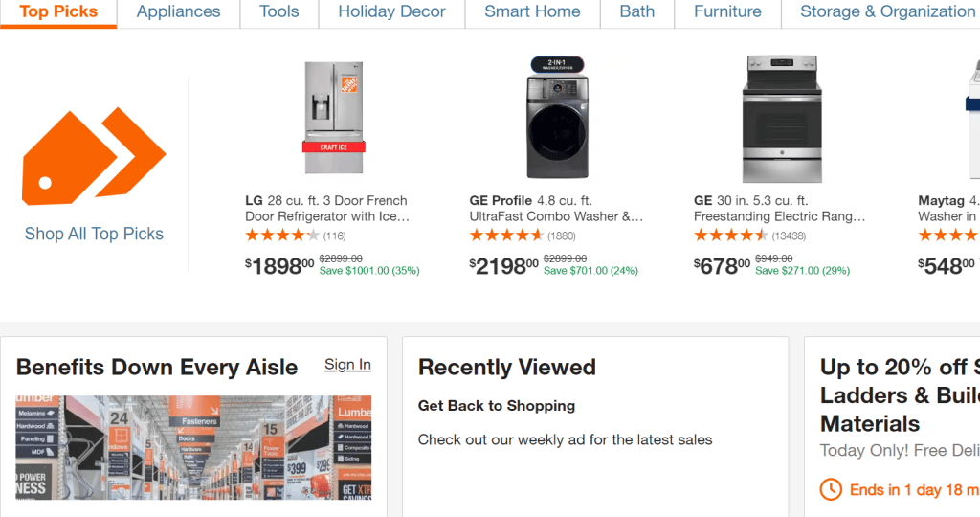Open the GE Freestanding Electric Range image
980x517 pixels.
coord(782,118)
